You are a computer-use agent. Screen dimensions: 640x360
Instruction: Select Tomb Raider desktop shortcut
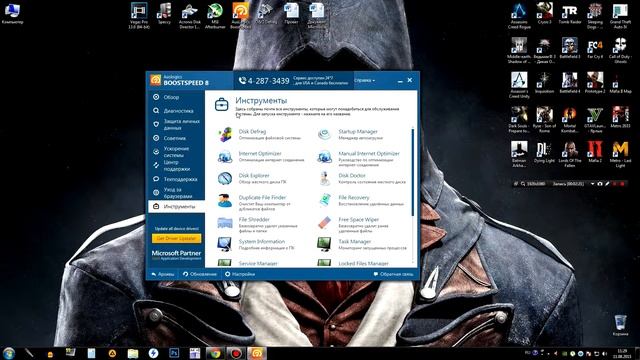570,13
